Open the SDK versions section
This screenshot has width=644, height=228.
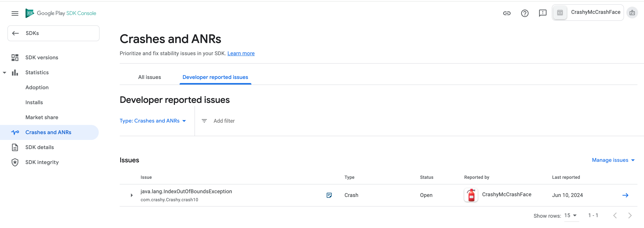click(x=42, y=57)
